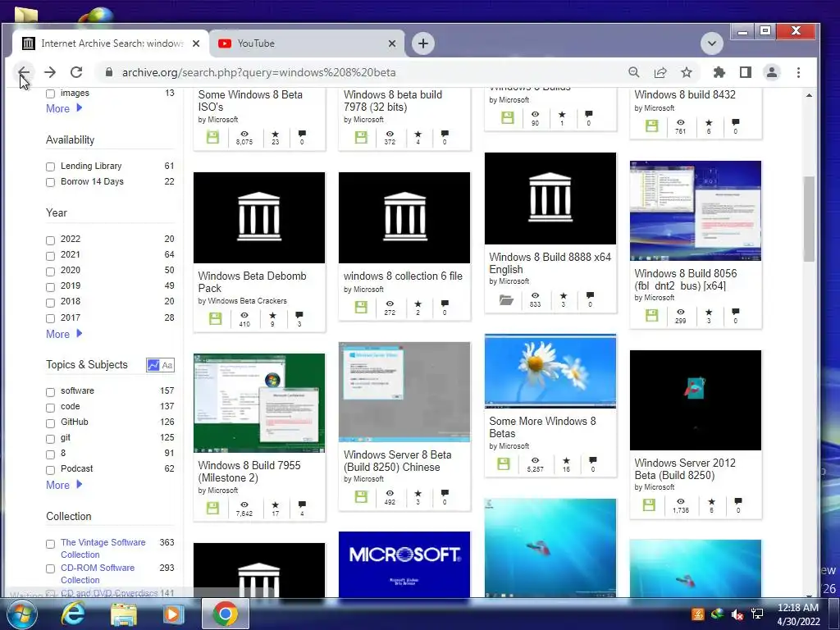Check the images media type filter
840x630 pixels.
pyautogui.click(x=50, y=94)
